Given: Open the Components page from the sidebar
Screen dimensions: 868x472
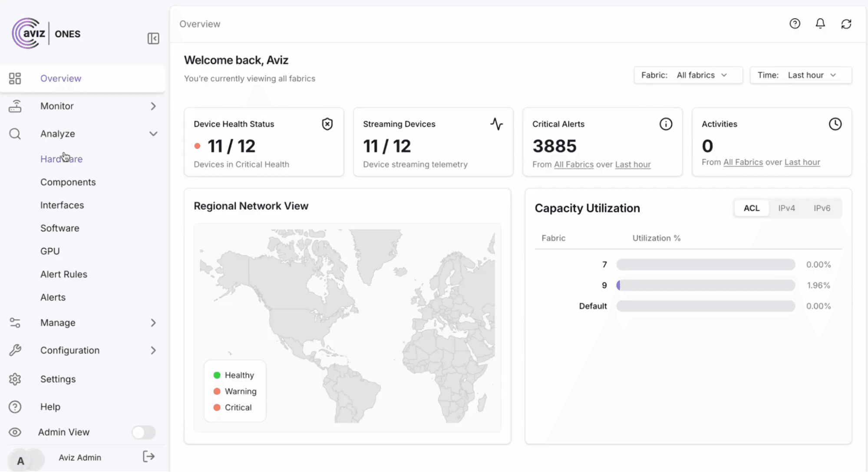Looking at the screenshot, I should [x=68, y=182].
